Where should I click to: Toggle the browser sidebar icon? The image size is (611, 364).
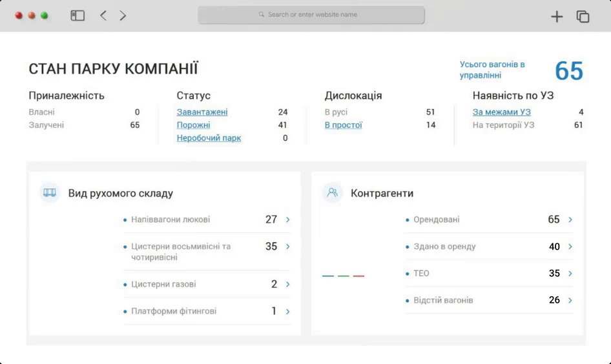pyautogui.click(x=78, y=15)
